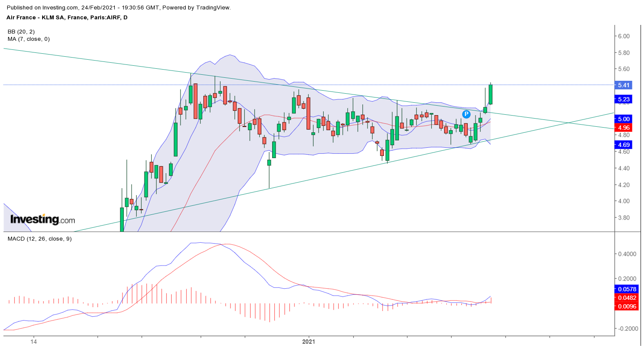644x348 pixels.
Task: Click the 2021 label on time axis
Action: tap(309, 342)
